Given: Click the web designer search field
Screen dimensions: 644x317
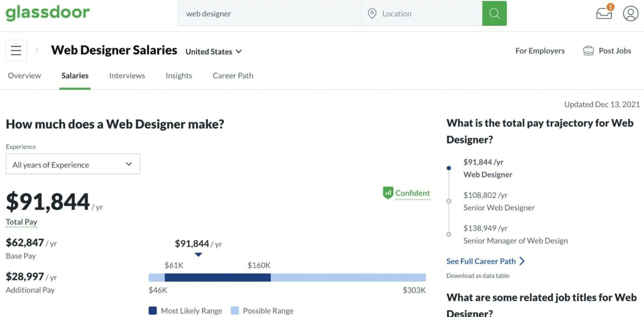Looking at the screenshot, I should 268,13.
